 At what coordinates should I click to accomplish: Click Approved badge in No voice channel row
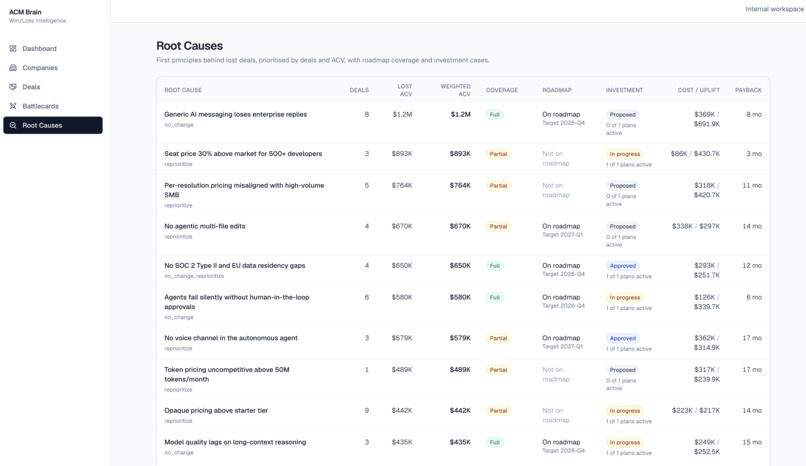(622, 339)
